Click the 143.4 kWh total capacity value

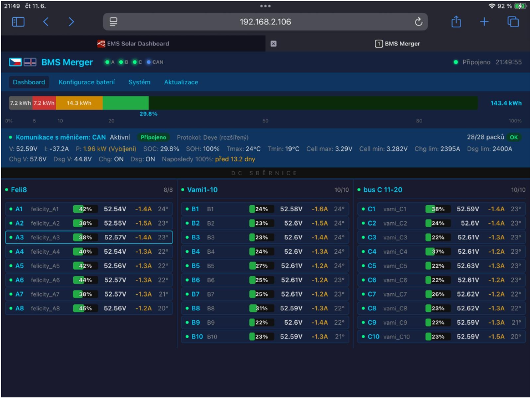click(506, 103)
